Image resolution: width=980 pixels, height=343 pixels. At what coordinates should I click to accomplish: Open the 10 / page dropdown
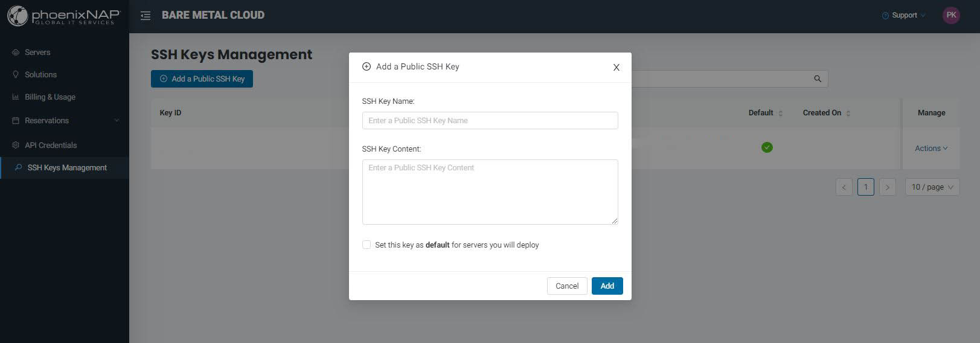pos(932,187)
